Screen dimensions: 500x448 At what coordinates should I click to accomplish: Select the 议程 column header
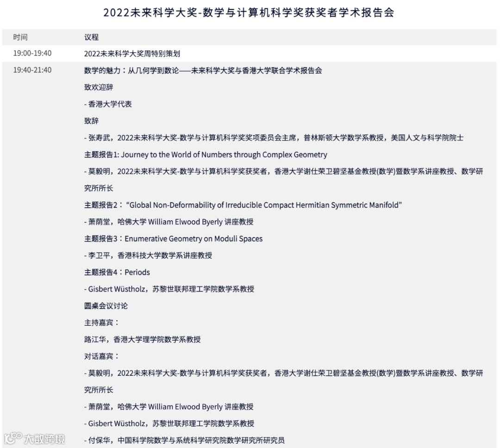pos(92,37)
